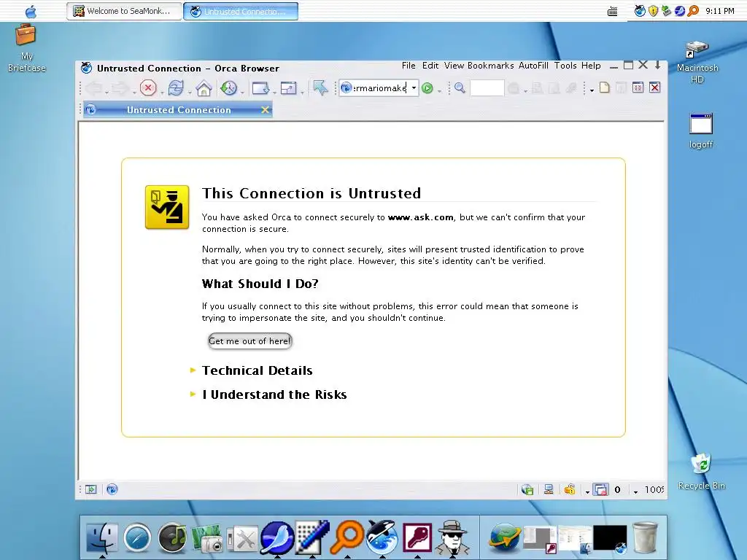Click the sidebar toggle icon in status bar

coord(91,489)
